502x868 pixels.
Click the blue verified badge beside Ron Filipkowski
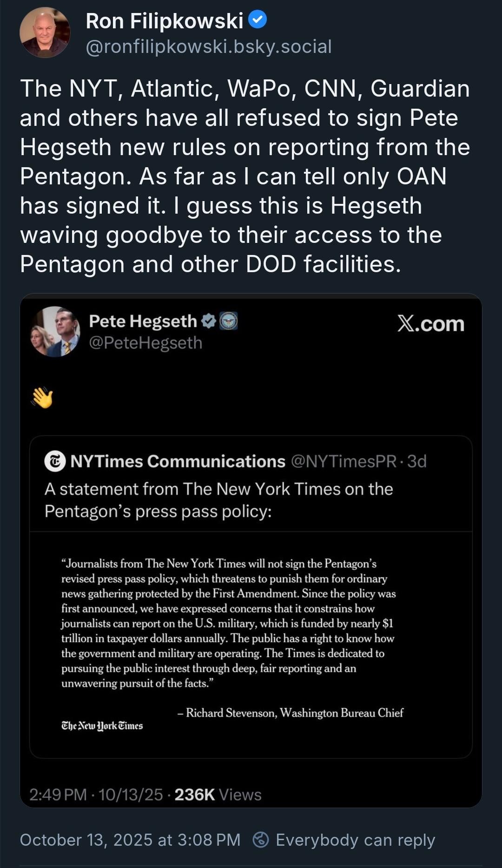pyautogui.click(x=258, y=20)
